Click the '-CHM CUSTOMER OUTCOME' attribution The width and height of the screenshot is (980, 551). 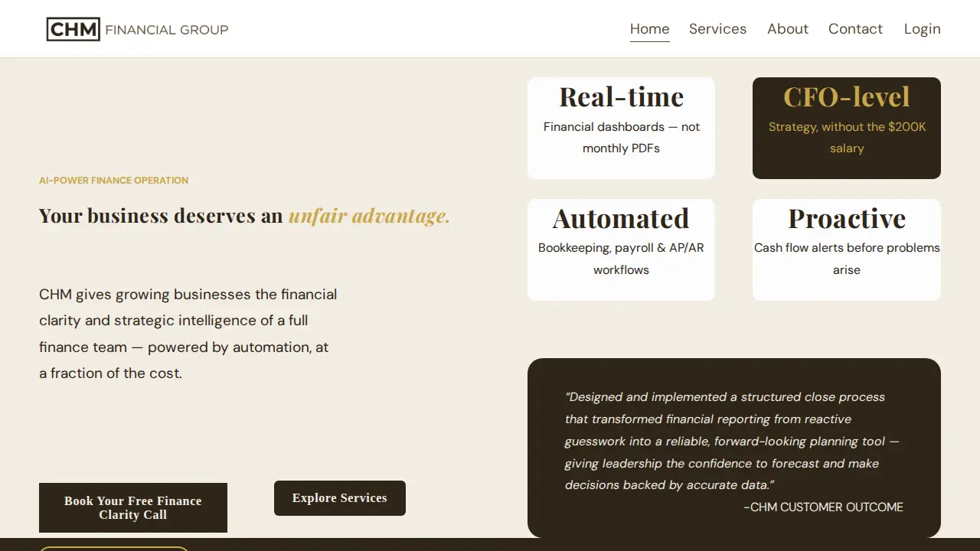click(823, 507)
